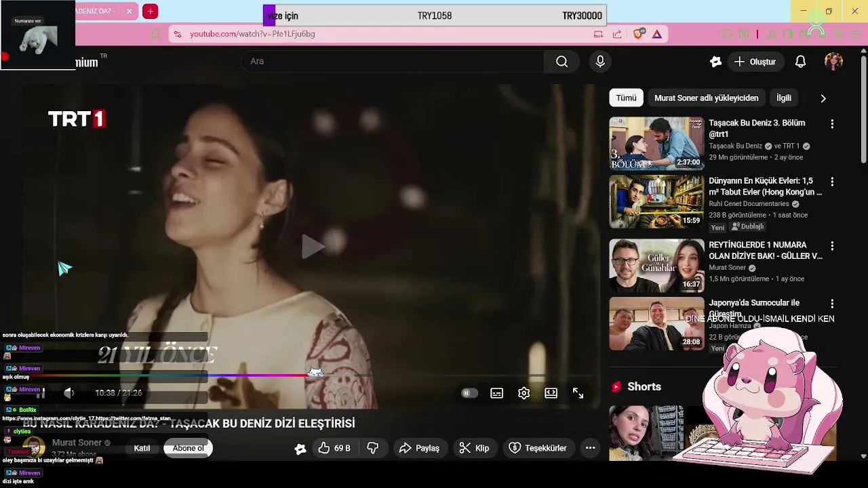Open Japonya'da Sumocular video thumbnail
The height and width of the screenshot is (488, 868).
[x=656, y=323]
